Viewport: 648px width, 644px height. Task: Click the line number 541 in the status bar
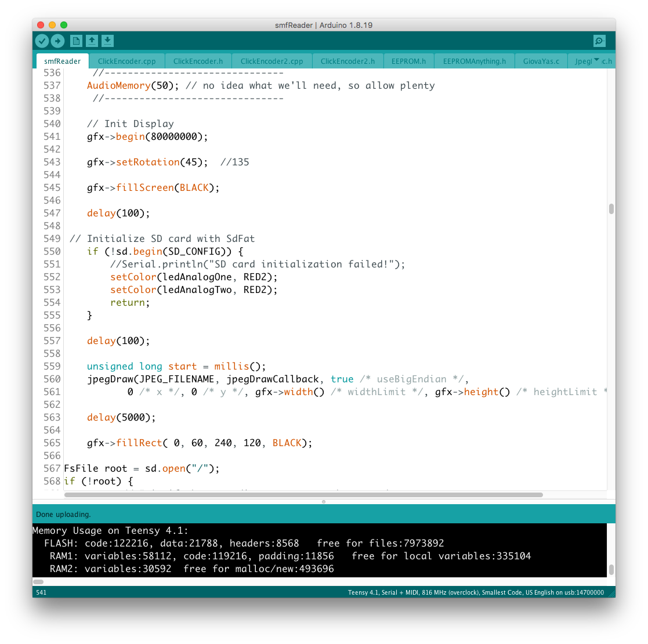(41, 592)
